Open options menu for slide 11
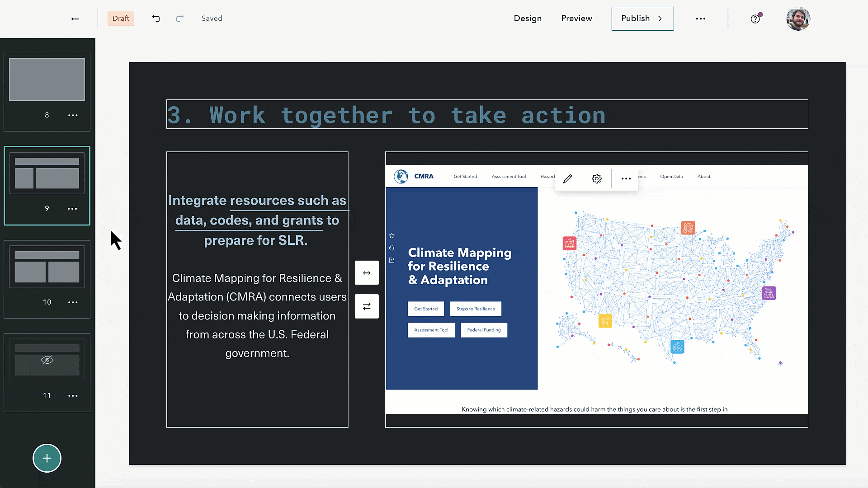The image size is (868, 488). click(x=73, y=396)
